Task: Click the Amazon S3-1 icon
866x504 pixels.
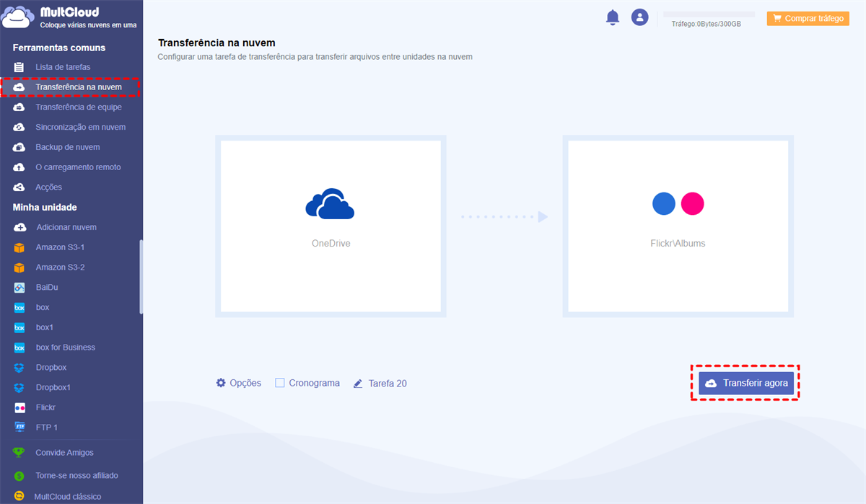Action: coord(19,247)
